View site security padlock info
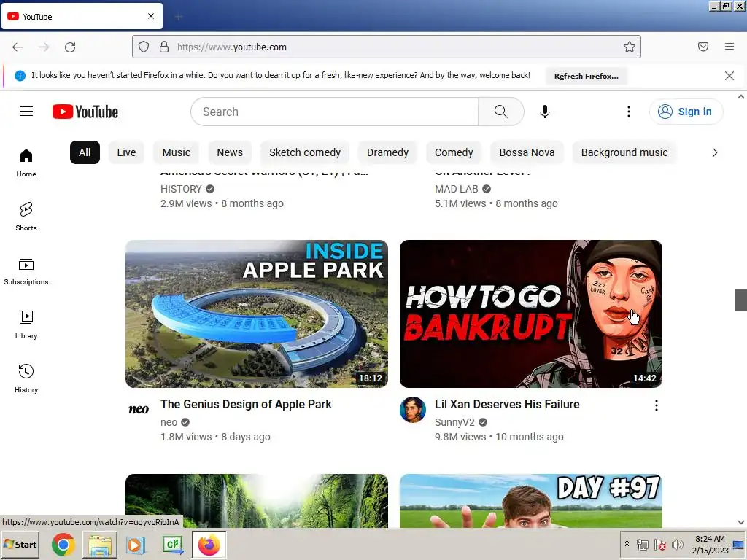 tap(164, 47)
